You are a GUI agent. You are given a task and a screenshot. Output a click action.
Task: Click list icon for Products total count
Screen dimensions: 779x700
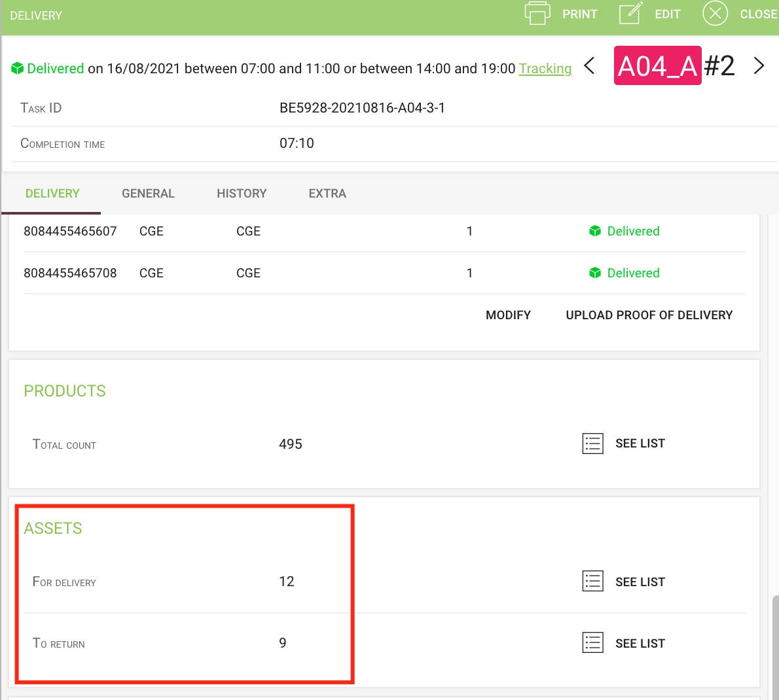[x=592, y=444]
